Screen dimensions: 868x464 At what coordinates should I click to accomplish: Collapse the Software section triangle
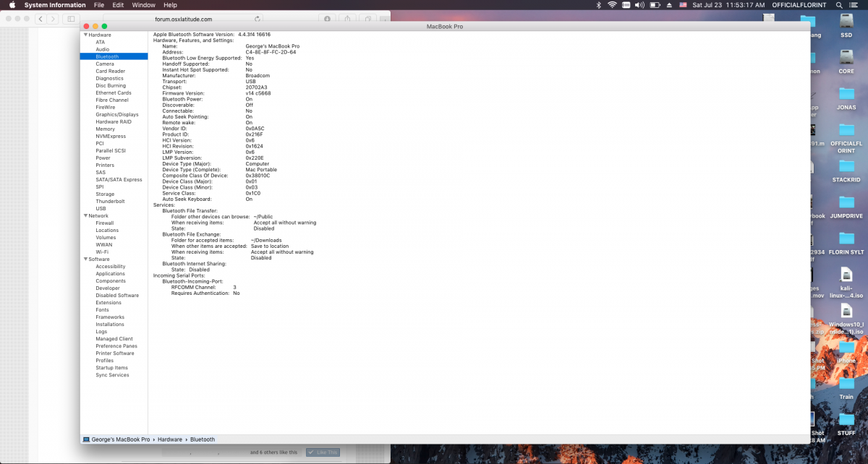tap(85, 259)
